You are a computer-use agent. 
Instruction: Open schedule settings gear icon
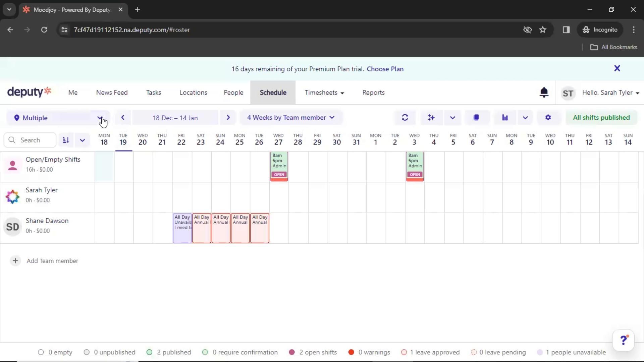[x=548, y=118]
